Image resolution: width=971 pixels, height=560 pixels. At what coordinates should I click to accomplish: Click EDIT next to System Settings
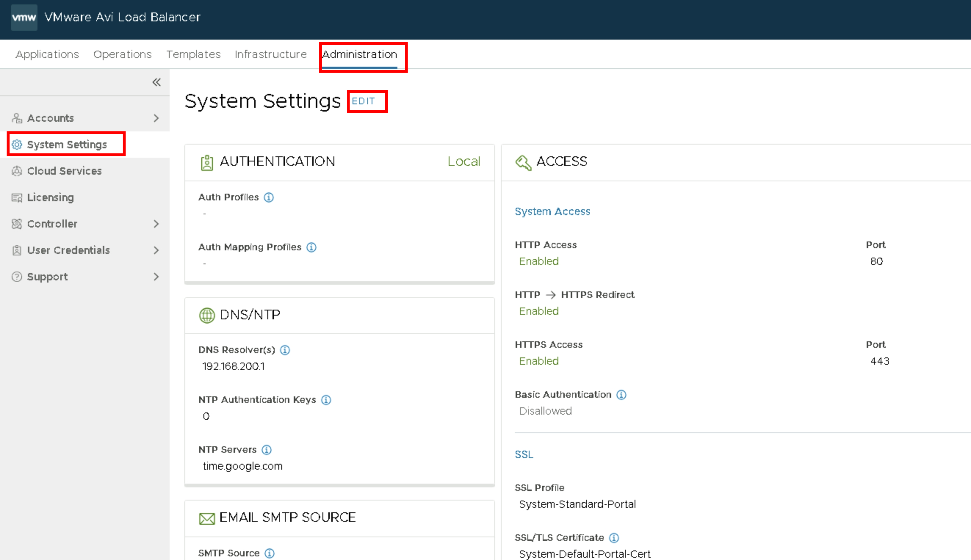click(x=363, y=101)
